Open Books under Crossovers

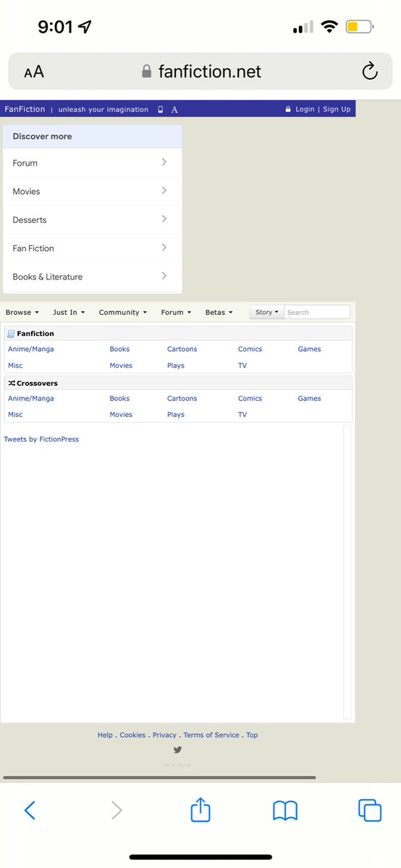coord(119,399)
